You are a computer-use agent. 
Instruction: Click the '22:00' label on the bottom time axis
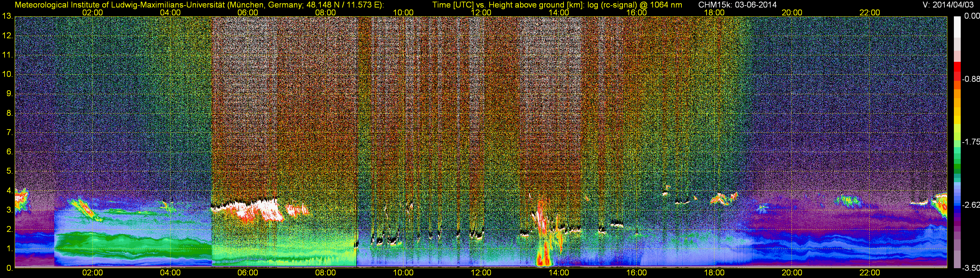coord(870,273)
